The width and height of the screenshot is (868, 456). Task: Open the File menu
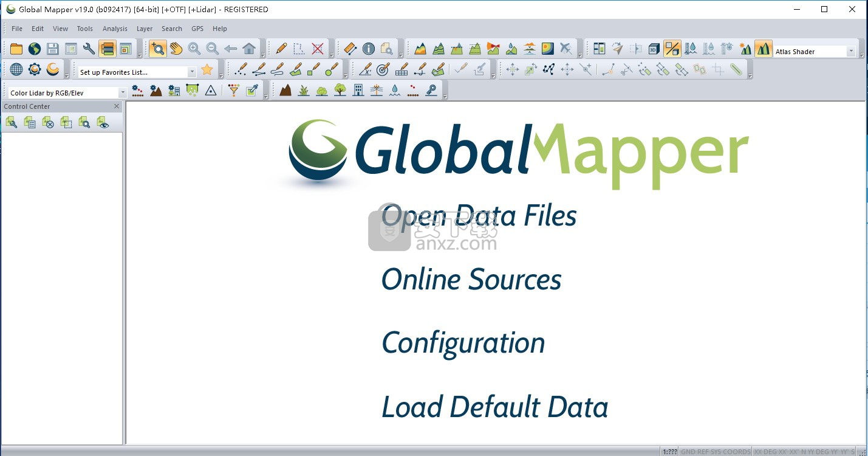click(17, 29)
